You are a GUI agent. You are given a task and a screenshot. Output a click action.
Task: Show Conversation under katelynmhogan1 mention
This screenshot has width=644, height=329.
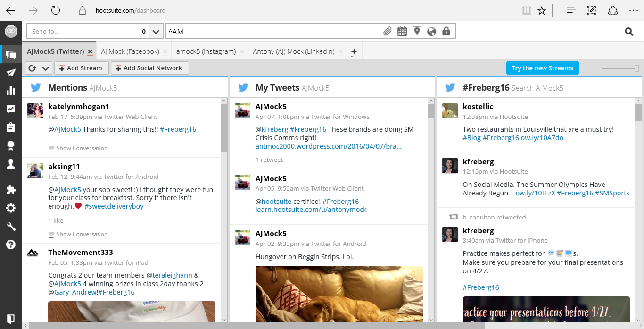tap(82, 148)
